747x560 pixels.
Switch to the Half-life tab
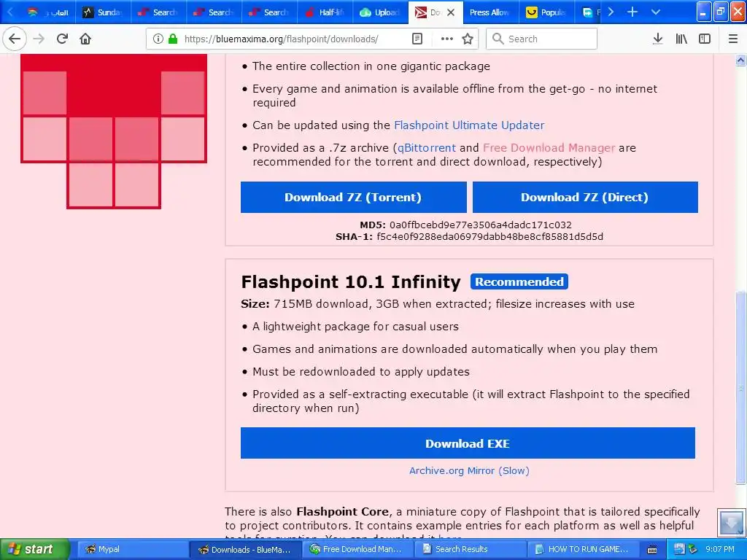click(x=324, y=12)
